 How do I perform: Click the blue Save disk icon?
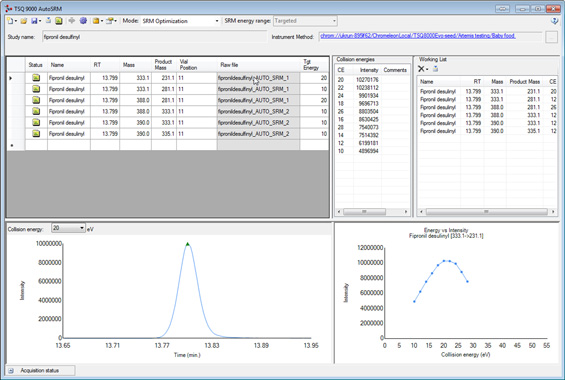point(34,21)
